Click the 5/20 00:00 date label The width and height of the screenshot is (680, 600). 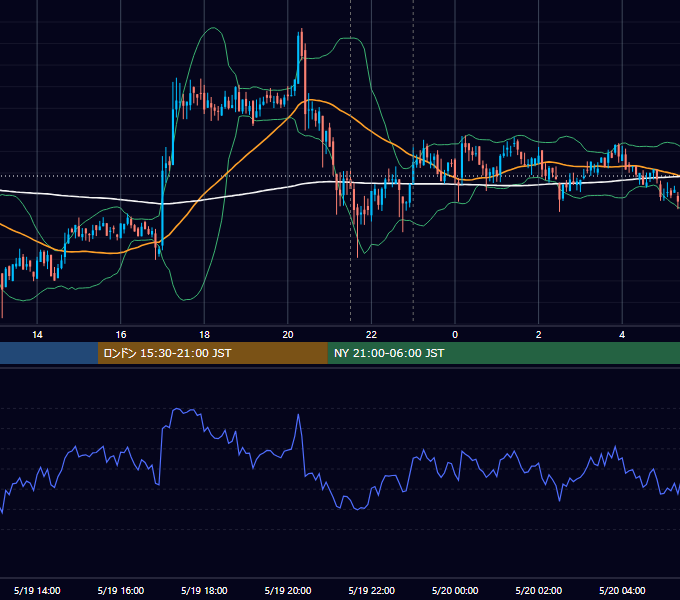click(x=455, y=590)
